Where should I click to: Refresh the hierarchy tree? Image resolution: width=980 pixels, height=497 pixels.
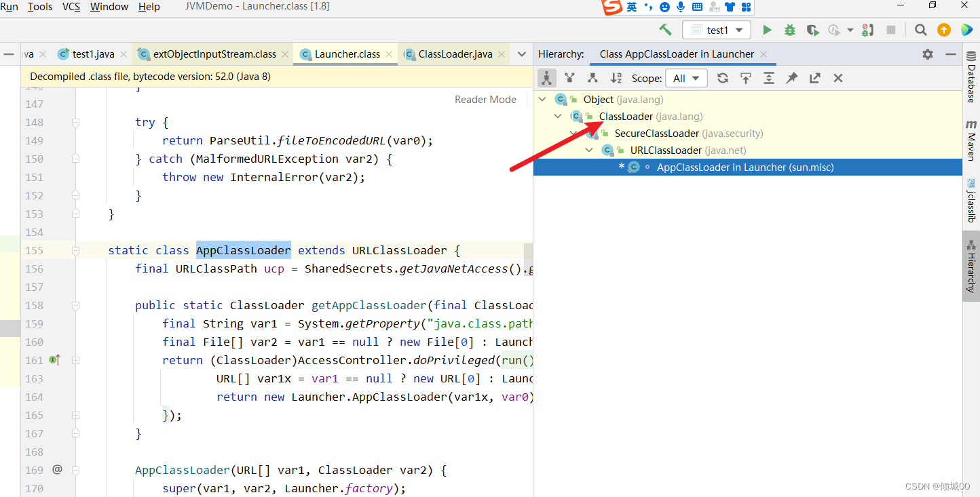pyautogui.click(x=723, y=78)
